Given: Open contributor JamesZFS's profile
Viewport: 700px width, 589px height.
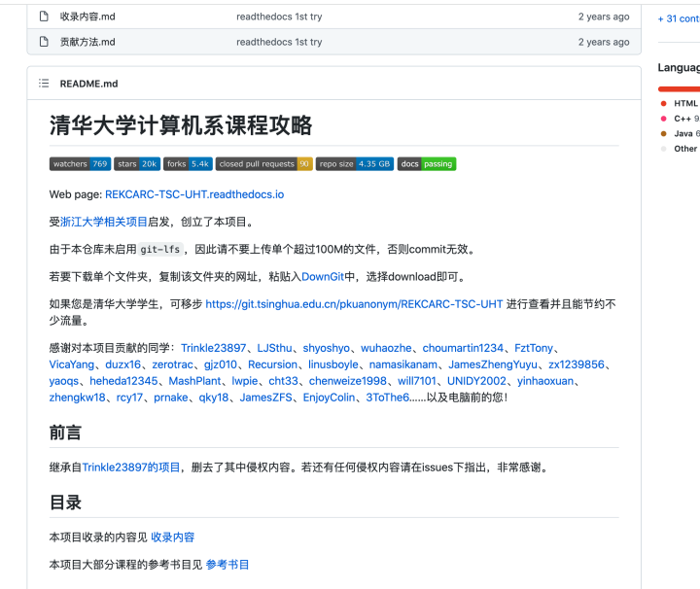Looking at the screenshot, I should pos(266,398).
